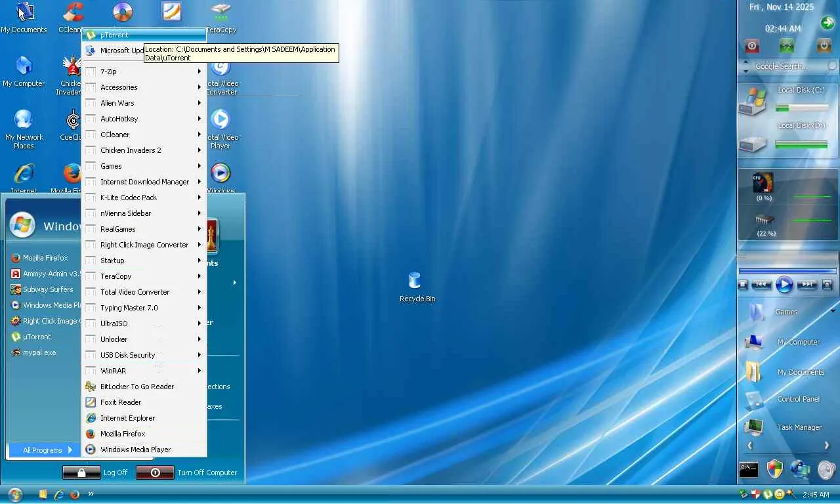Open Internet Explorer from the programs menu
This screenshot has height=504, width=840.
coord(144,418)
